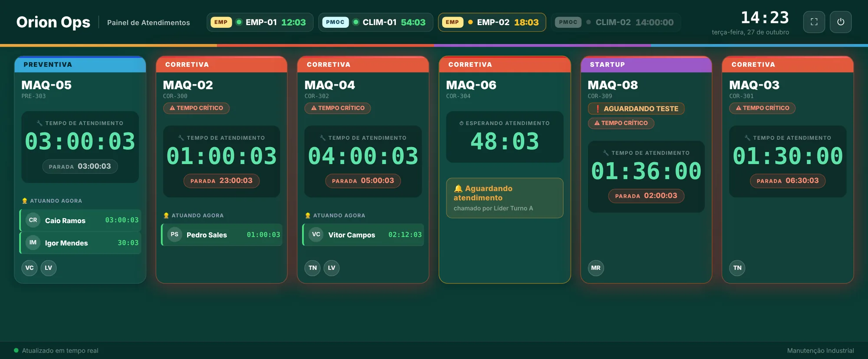868x359 pixels.
Task: Click the CORRETIVA header of MAQ-04
Action: click(x=363, y=64)
